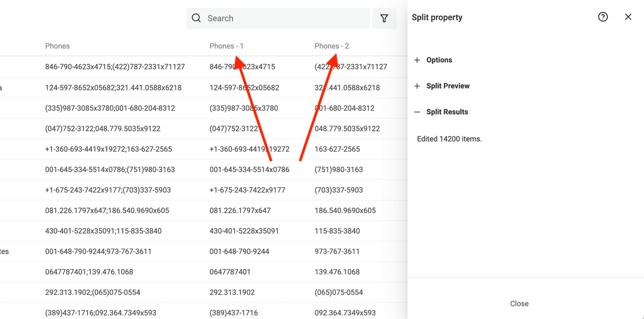The height and width of the screenshot is (319, 644).
Task: Click Phones - 2 cell 048.779.5035x9122
Action: [x=347, y=129]
